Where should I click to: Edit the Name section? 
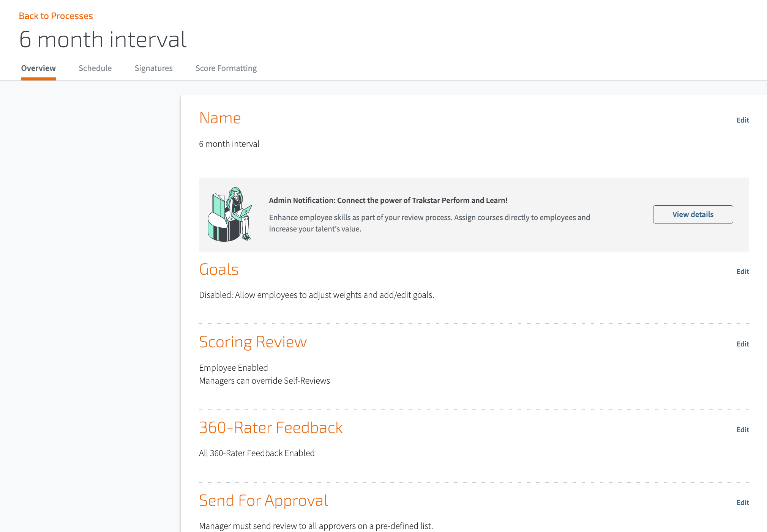743,120
